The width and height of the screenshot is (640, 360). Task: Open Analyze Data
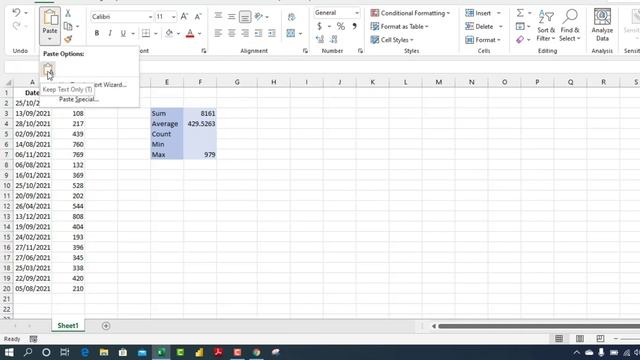pyautogui.click(x=602, y=24)
